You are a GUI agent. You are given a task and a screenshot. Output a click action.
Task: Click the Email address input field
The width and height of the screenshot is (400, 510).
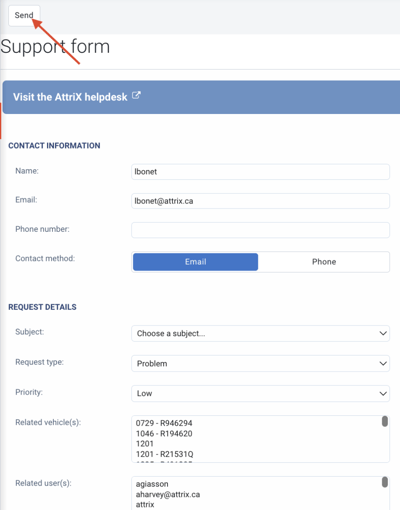click(x=260, y=201)
